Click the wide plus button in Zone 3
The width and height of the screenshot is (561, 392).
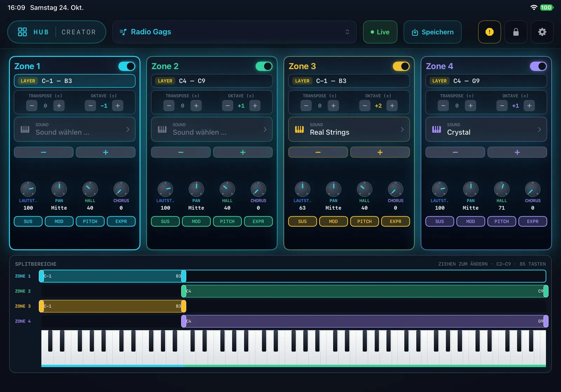coord(380,152)
